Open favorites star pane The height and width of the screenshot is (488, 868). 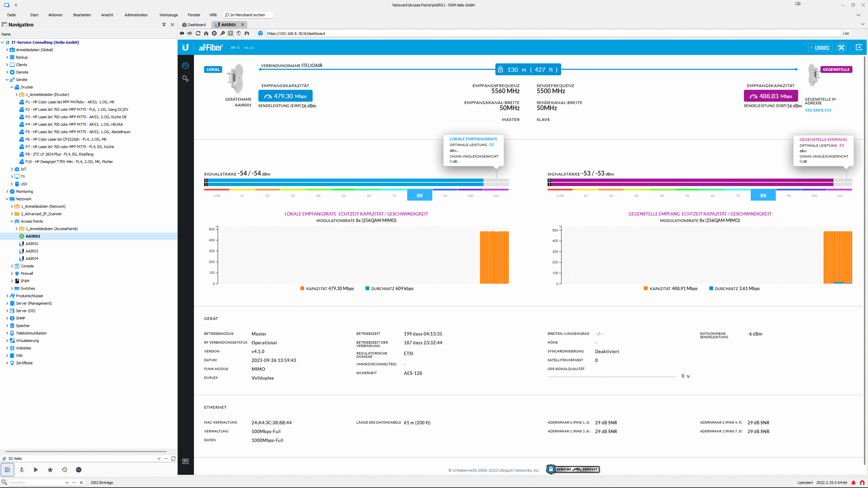coord(50,470)
